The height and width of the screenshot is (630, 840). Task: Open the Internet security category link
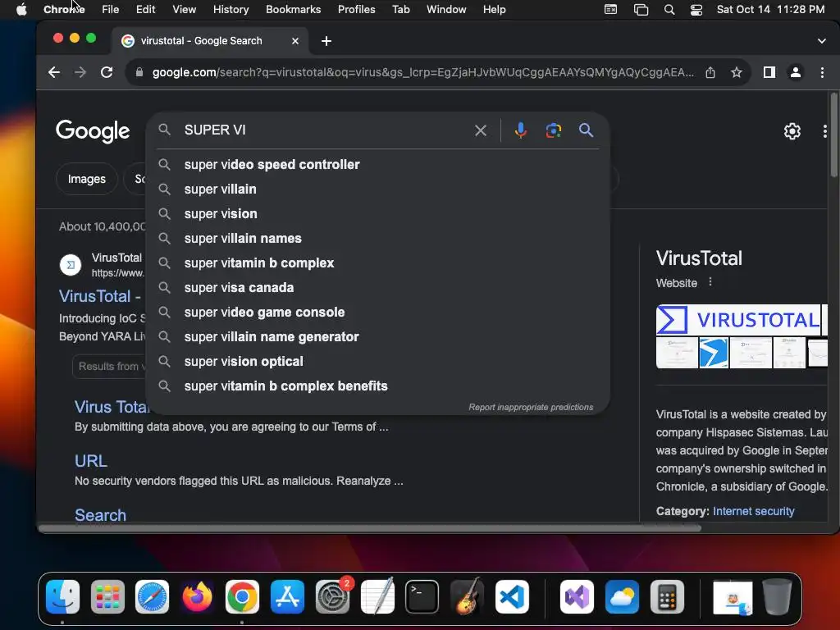pos(753,511)
